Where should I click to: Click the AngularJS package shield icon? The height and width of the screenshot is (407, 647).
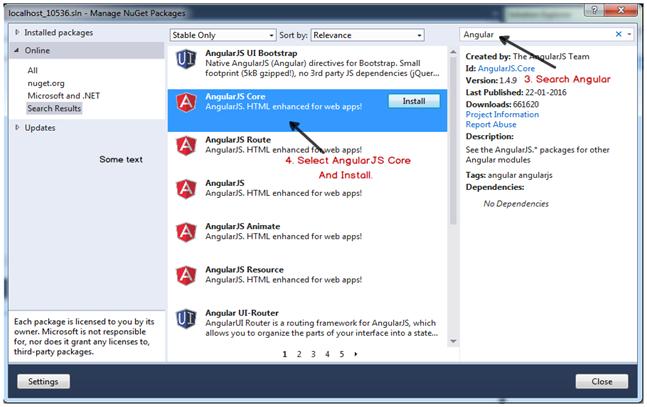click(x=186, y=189)
